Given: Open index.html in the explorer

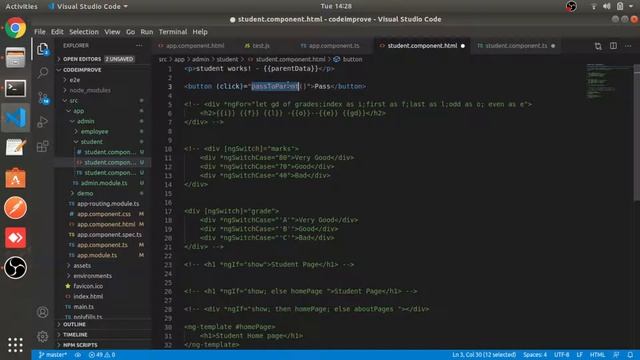Looking at the screenshot, I should [x=88, y=296].
